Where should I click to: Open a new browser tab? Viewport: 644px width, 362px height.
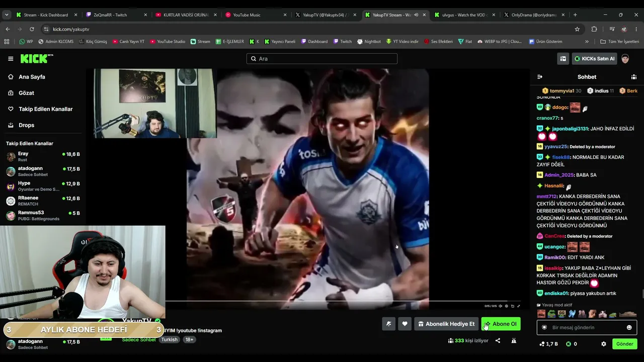click(575, 15)
